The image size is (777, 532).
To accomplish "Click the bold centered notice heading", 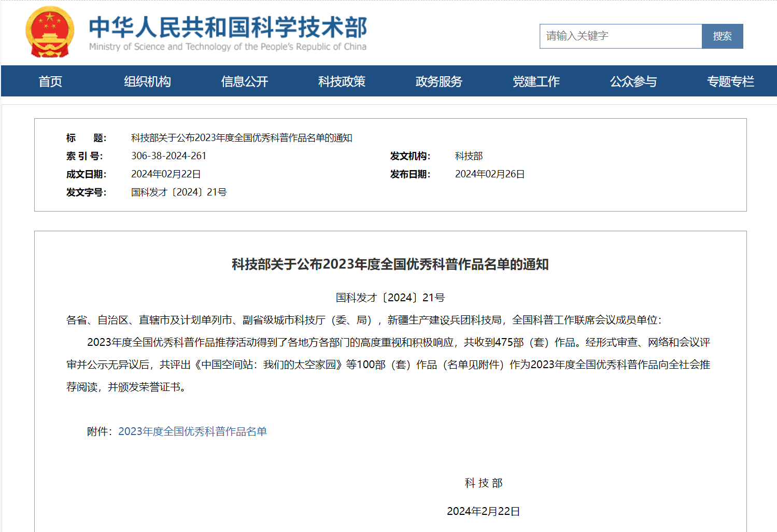I will (x=390, y=264).
